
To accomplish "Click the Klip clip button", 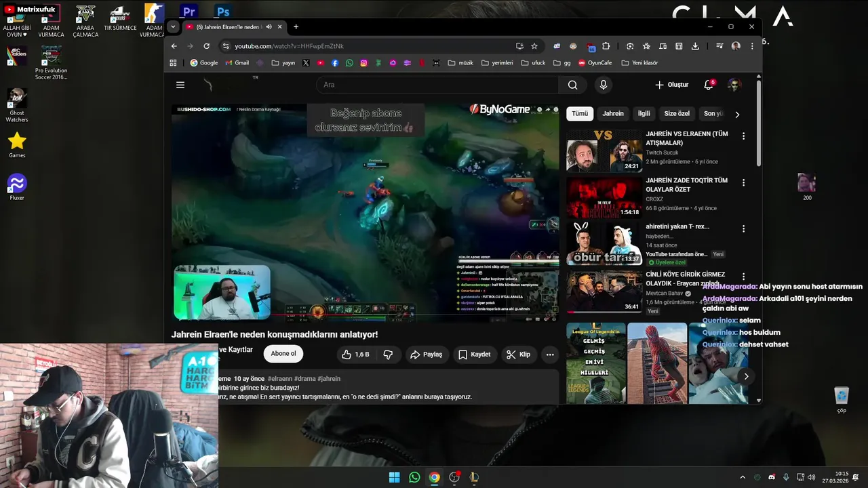I will click(x=519, y=354).
